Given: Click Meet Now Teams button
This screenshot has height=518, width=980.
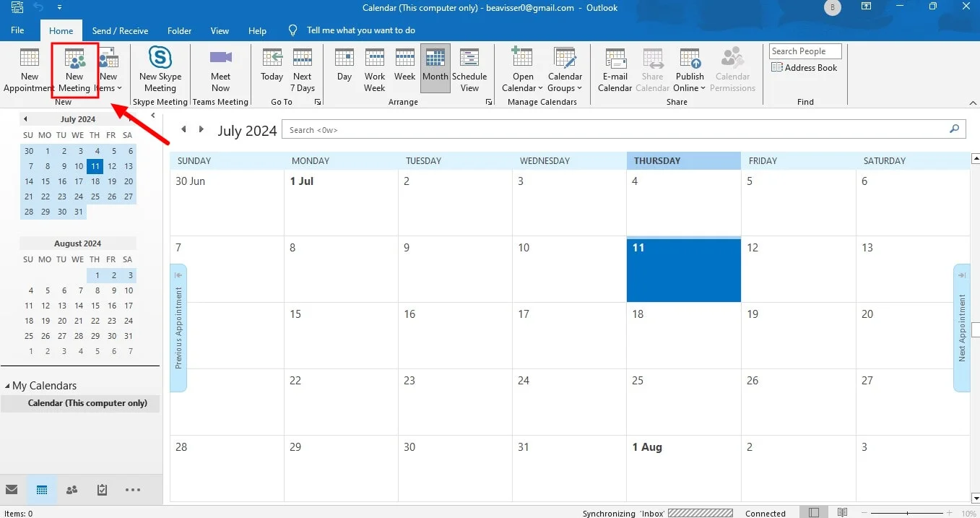Looking at the screenshot, I should click(220, 70).
